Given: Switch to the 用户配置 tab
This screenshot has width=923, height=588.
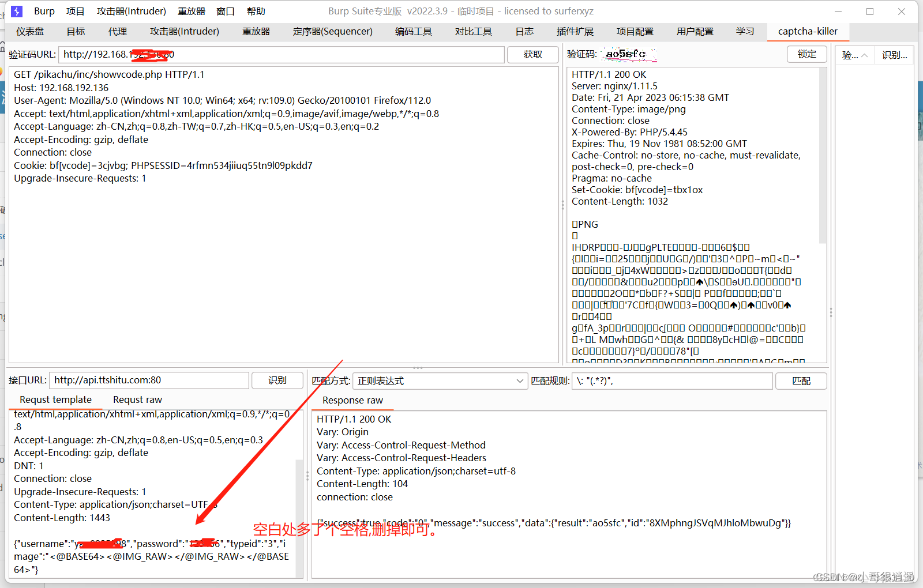Looking at the screenshot, I should pos(695,31).
